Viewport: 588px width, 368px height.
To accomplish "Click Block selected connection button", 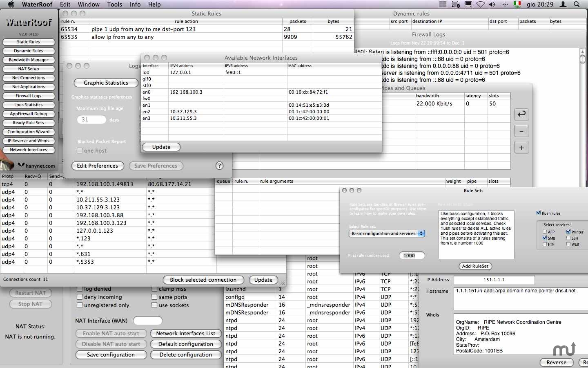I will (x=203, y=280).
